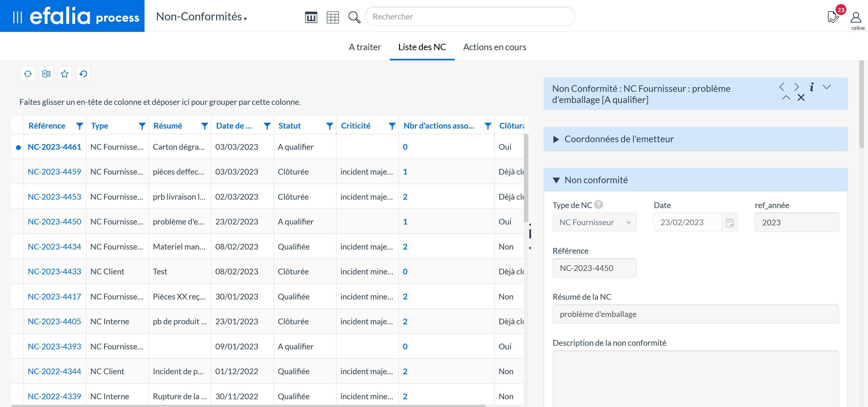
Task: Collapse the Non conformité section
Action: coord(556,180)
